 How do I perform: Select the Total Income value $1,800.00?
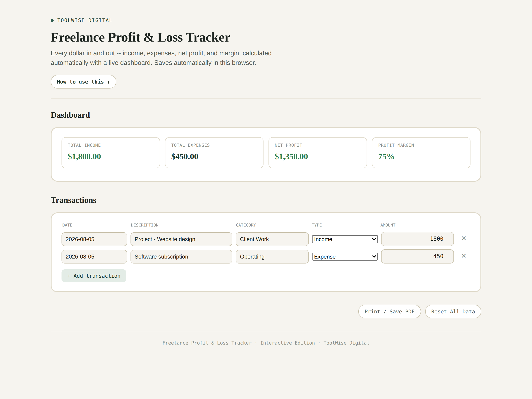coord(84,156)
